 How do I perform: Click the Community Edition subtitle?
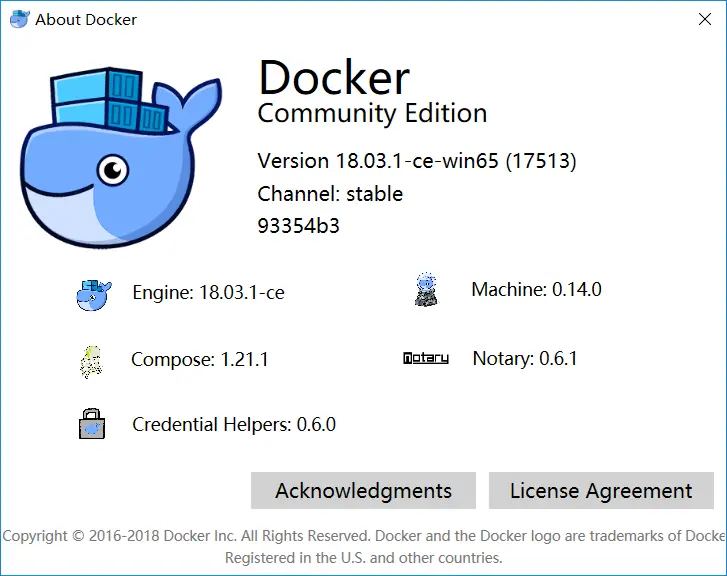point(372,114)
